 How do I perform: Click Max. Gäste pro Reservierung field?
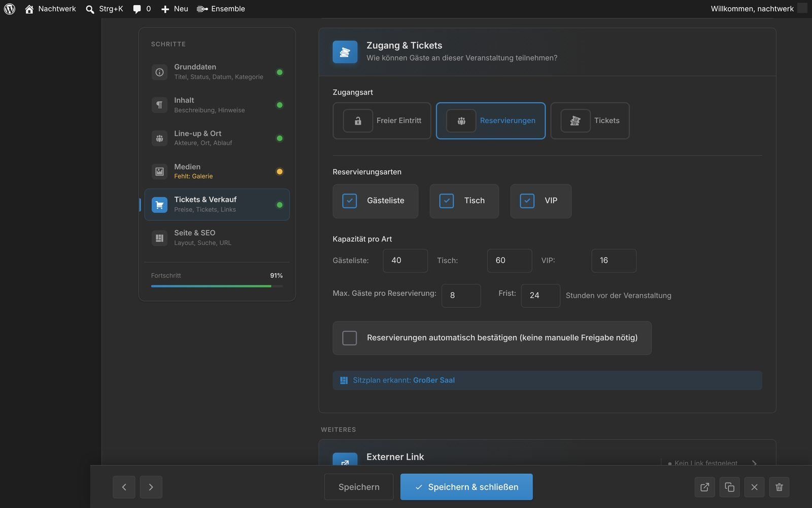[x=461, y=296]
